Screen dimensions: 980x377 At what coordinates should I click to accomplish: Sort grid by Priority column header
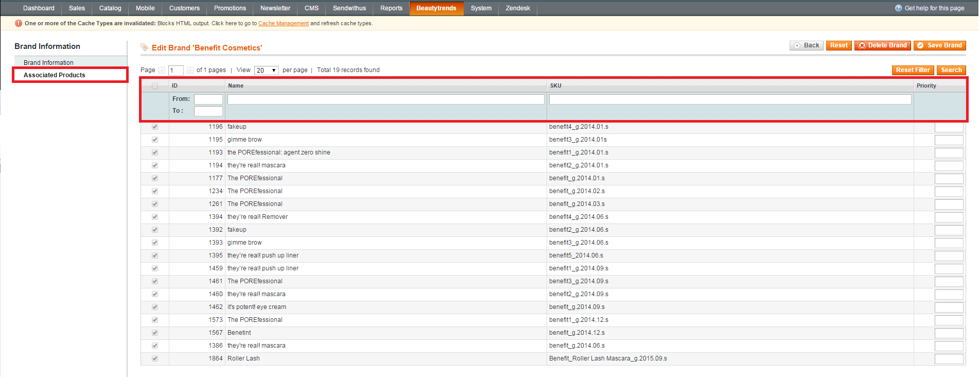coord(926,85)
